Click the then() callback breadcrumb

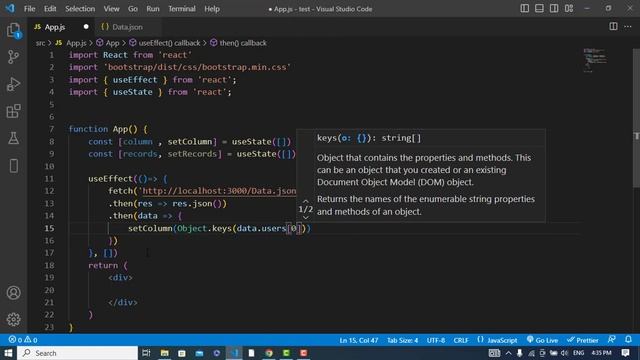pos(243,43)
